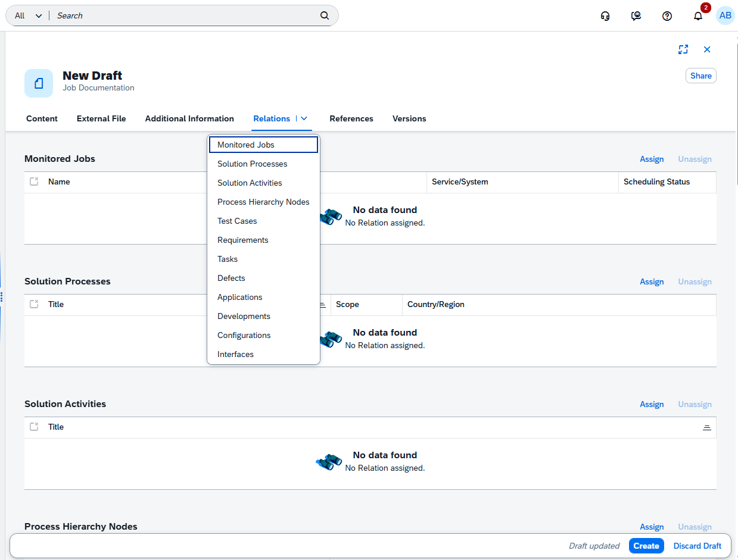Open the AB user profile avatar
Image resolution: width=738 pixels, height=560 pixels.
tap(725, 15)
